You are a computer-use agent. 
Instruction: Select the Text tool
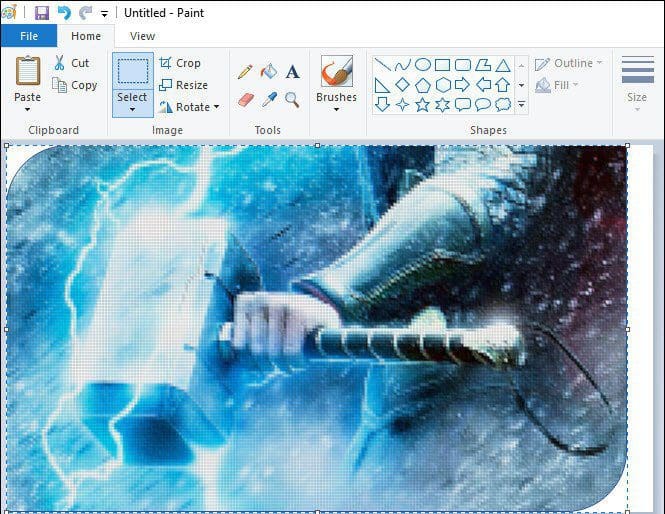292,72
